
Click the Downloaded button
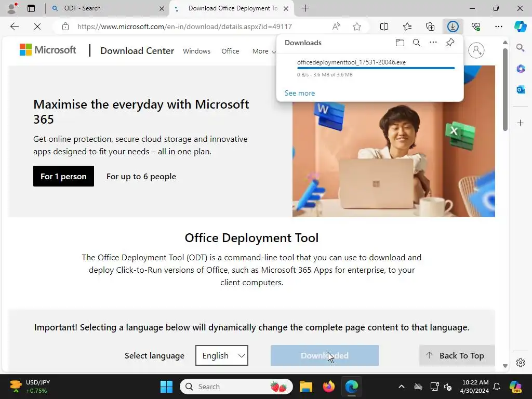(324, 355)
